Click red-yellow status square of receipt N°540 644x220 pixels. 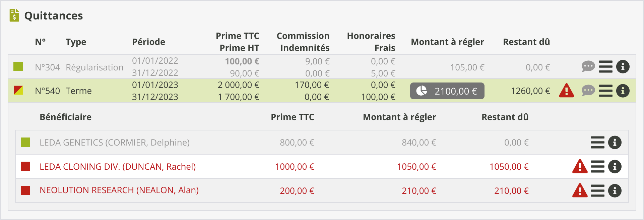coord(18,91)
